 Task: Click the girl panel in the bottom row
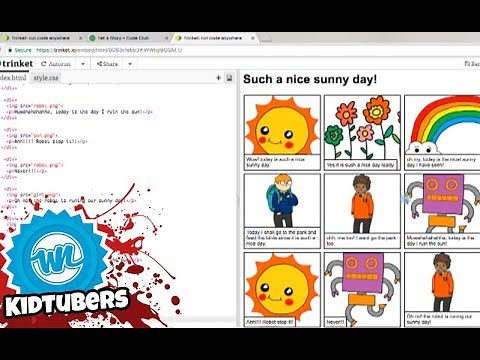(442, 289)
